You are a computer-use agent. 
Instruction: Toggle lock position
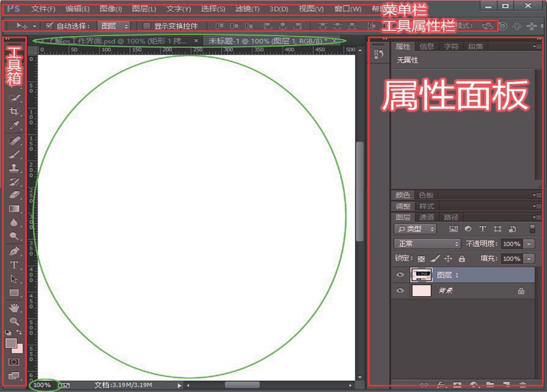(448, 258)
